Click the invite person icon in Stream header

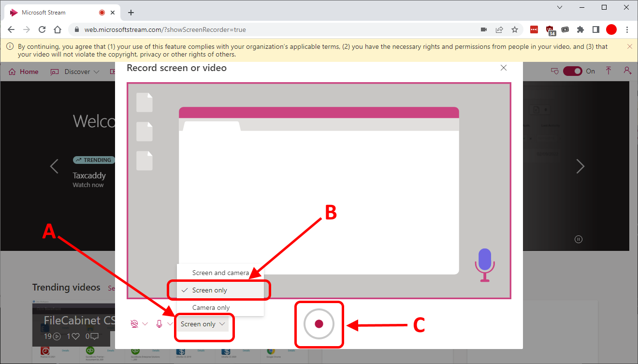click(x=627, y=71)
